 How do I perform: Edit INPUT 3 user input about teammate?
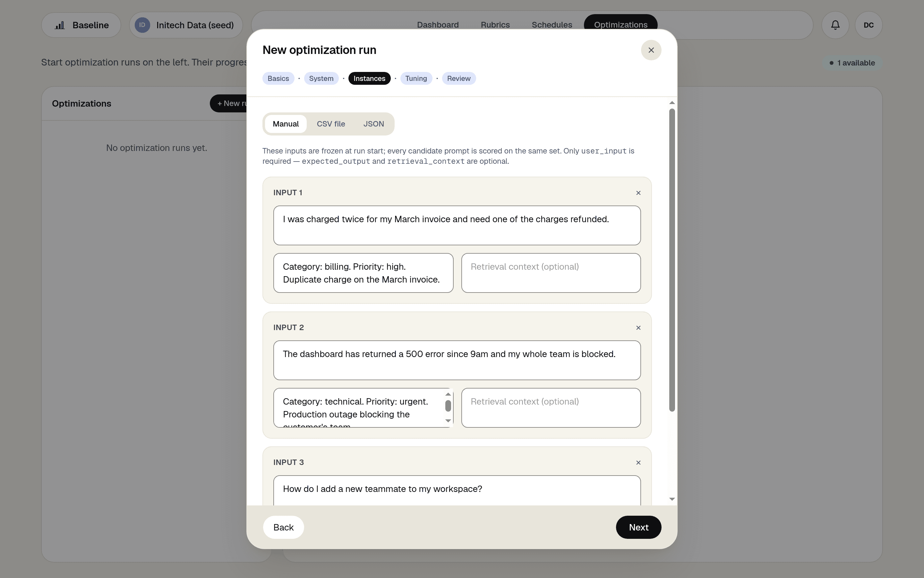[x=457, y=491]
